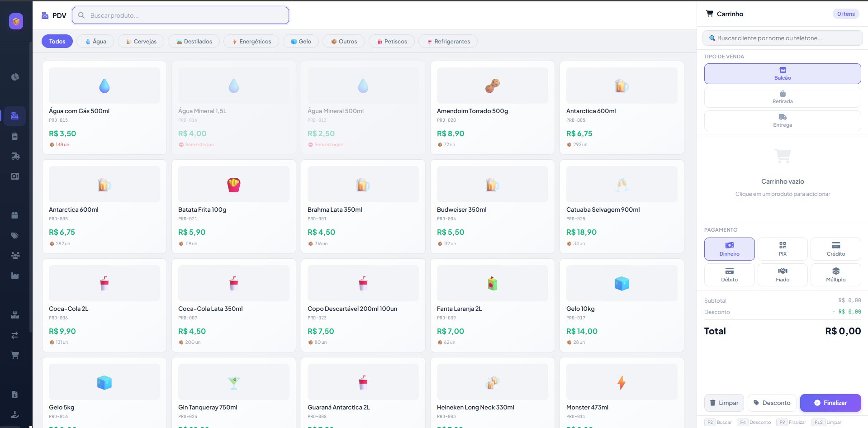Viewport: 868px width, 428px height.
Task: Click the F2 Buscar shortcut hint
Action: tap(718, 422)
